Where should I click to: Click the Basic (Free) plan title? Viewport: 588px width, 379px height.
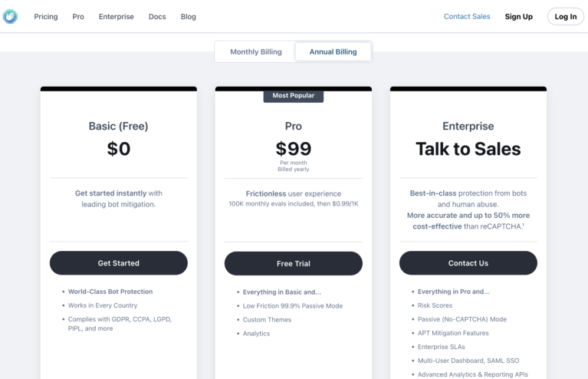(x=119, y=126)
